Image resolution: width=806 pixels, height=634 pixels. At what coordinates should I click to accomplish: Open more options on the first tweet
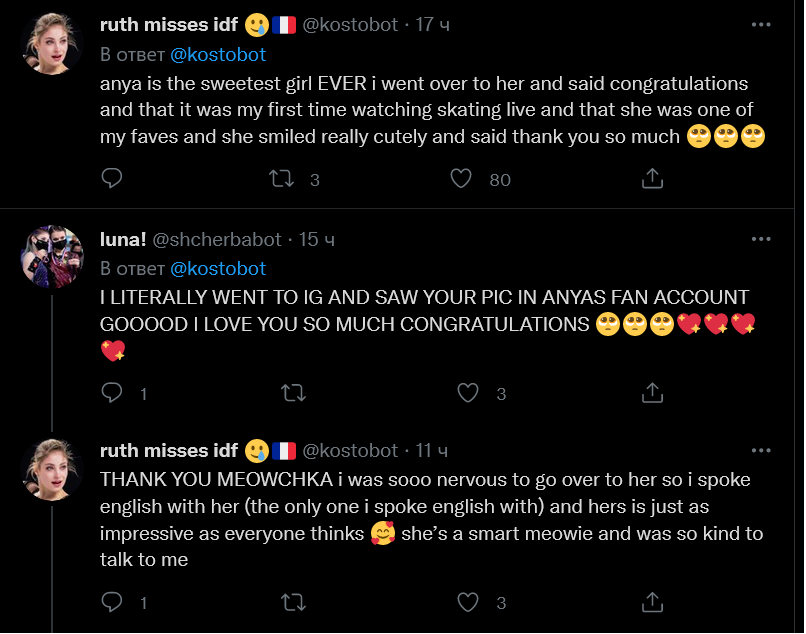(x=761, y=25)
